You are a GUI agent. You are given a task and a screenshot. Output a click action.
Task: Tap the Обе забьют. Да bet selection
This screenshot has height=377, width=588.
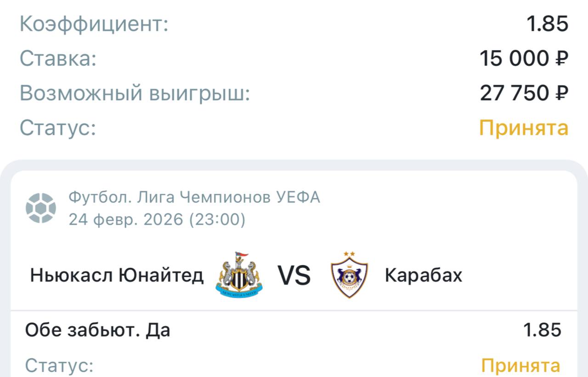(x=98, y=330)
